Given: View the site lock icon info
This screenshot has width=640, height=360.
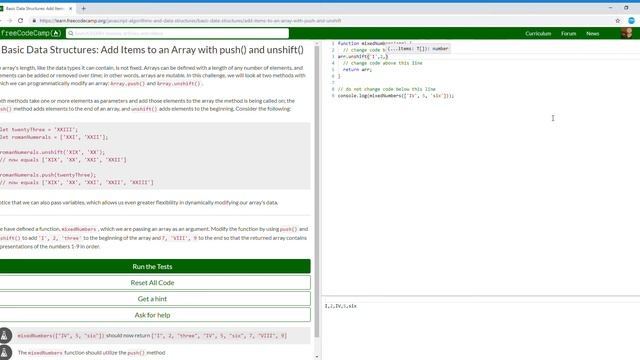Looking at the screenshot, I should [x=34, y=20].
